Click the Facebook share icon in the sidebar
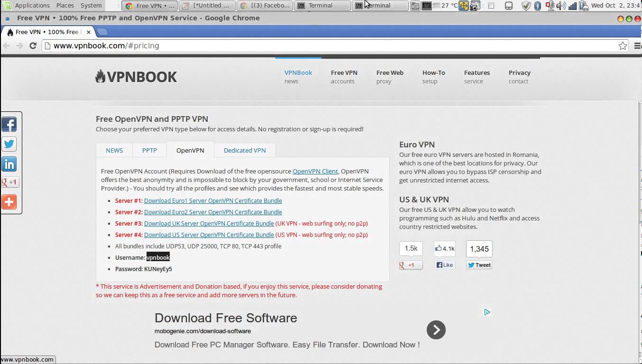 tap(9, 124)
